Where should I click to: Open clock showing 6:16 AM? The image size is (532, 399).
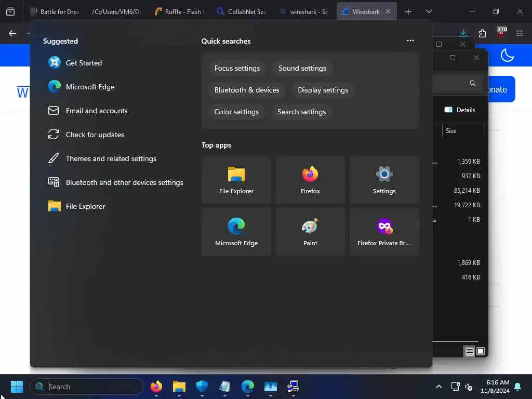tap(495, 387)
